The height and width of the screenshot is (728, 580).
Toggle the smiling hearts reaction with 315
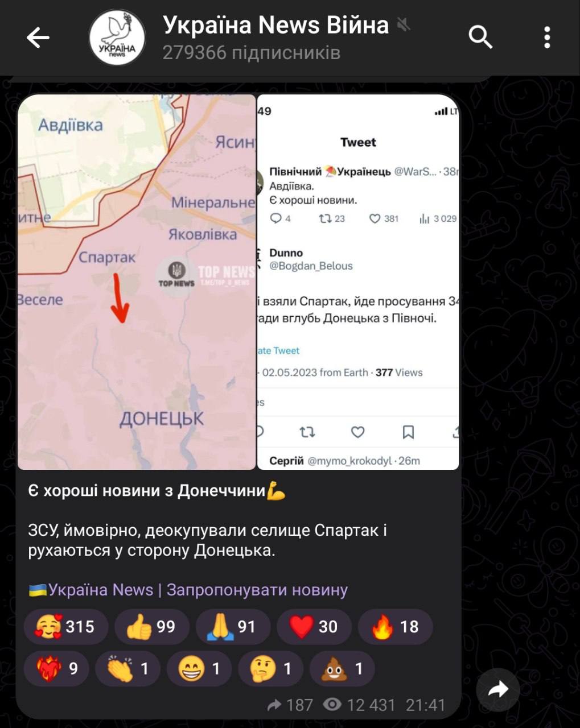tap(65, 627)
